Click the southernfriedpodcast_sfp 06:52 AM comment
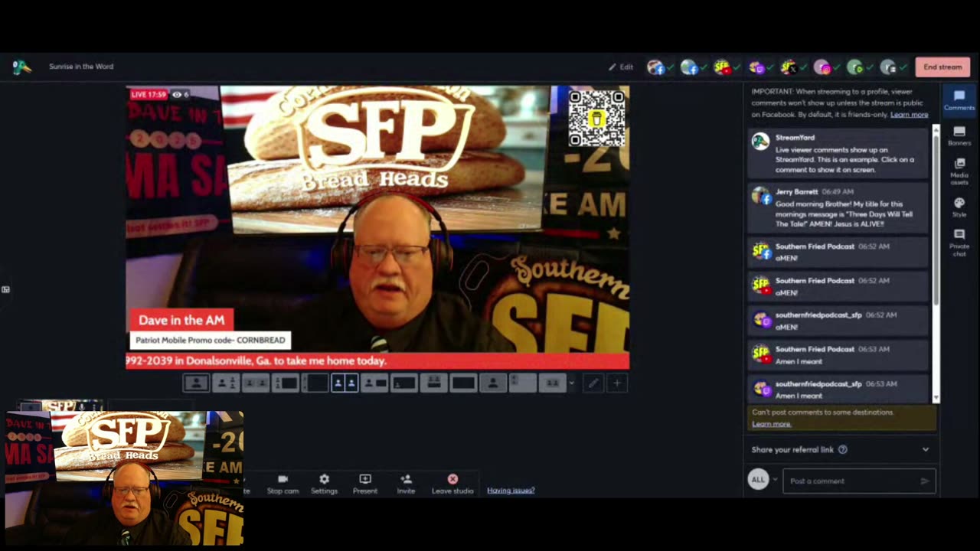This screenshot has width=980, height=551. point(838,321)
